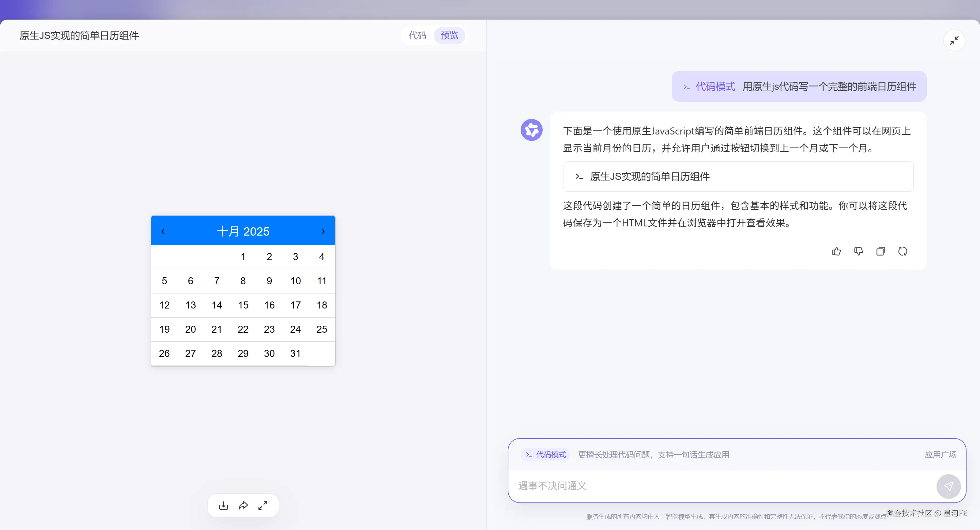
Task: Select day 1 in the calendar
Action: point(243,257)
